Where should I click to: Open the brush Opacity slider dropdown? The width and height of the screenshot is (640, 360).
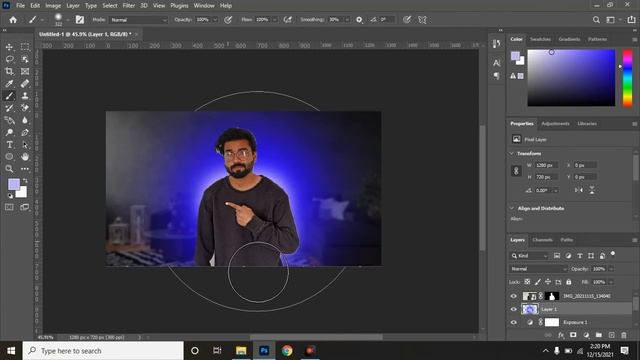coord(215,20)
